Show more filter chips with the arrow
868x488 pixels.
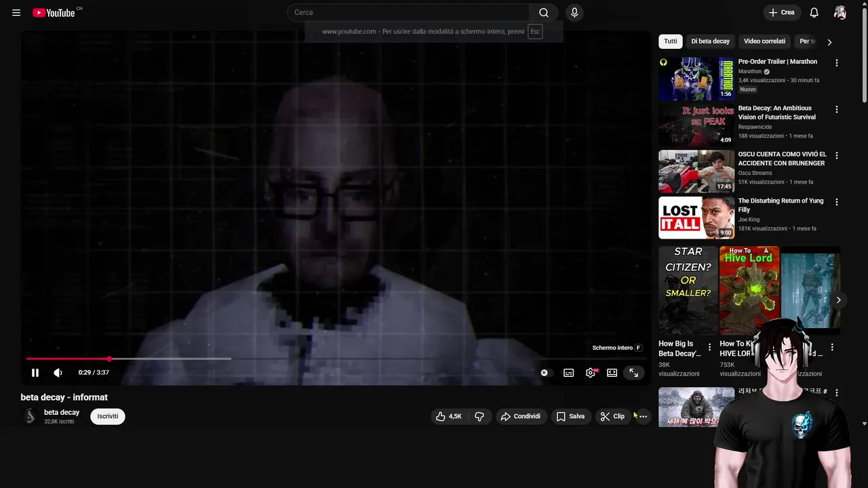pyautogui.click(x=829, y=42)
